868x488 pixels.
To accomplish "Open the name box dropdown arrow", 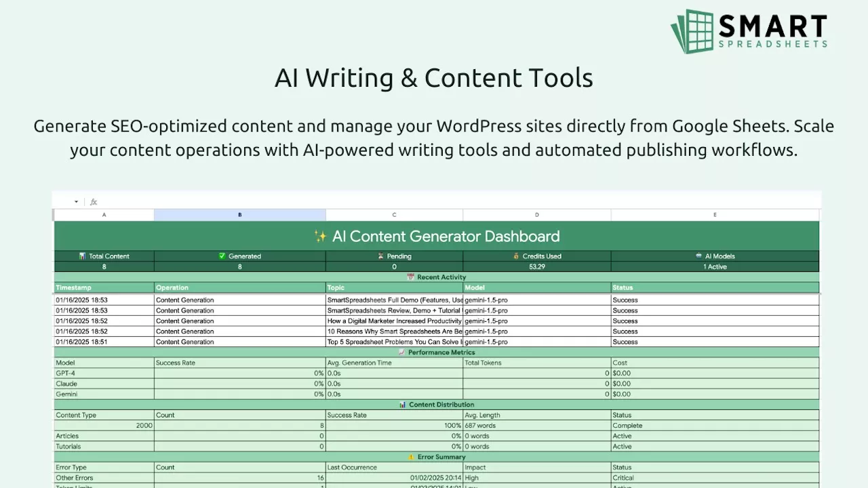I will pyautogui.click(x=76, y=202).
